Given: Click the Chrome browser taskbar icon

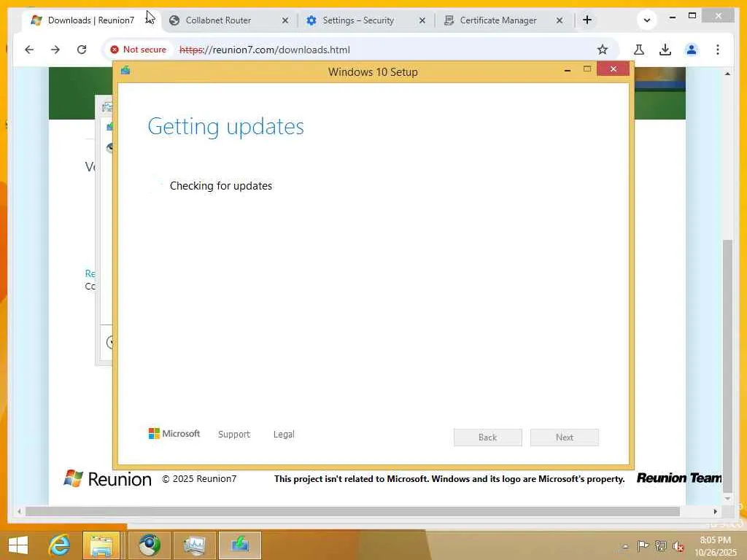Looking at the screenshot, I should (150, 545).
